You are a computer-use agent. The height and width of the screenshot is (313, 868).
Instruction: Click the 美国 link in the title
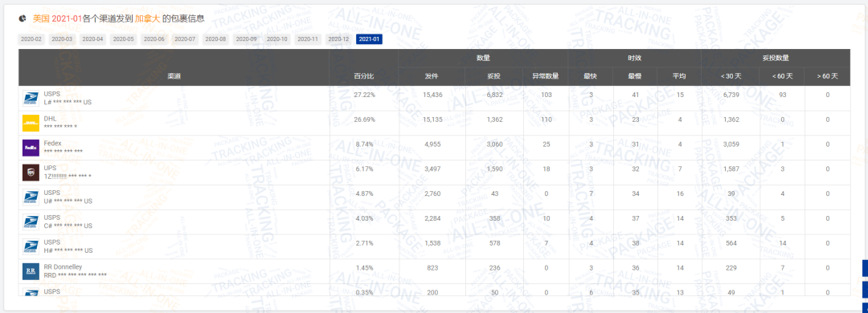pos(41,18)
